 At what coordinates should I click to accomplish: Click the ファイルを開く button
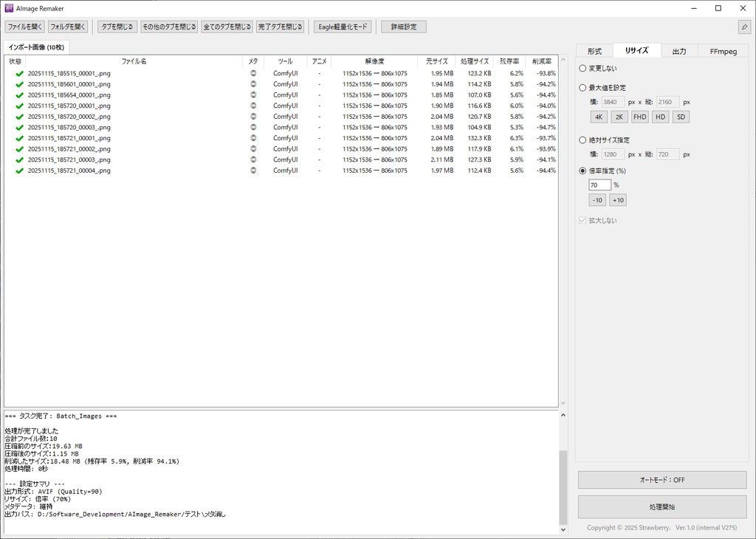(x=24, y=26)
